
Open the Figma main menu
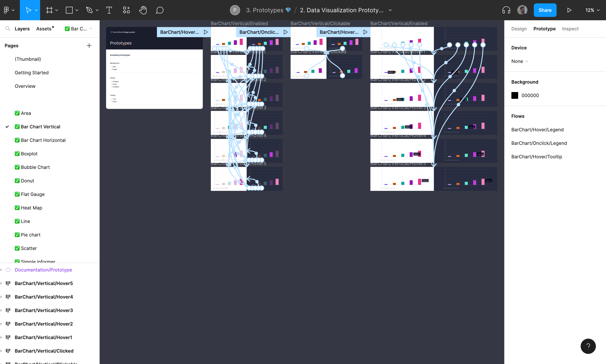pyautogui.click(x=9, y=10)
